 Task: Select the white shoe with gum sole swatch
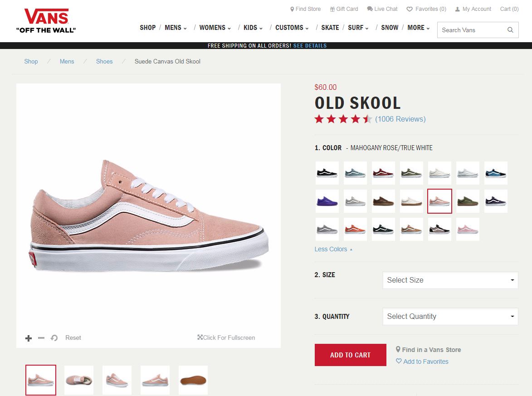point(411,201)
